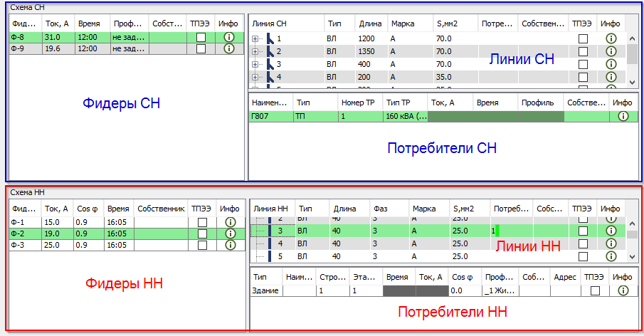
Task: Sort by Длина column in Линия СН table
Action: pyautogui.click(x=371, y=23)
